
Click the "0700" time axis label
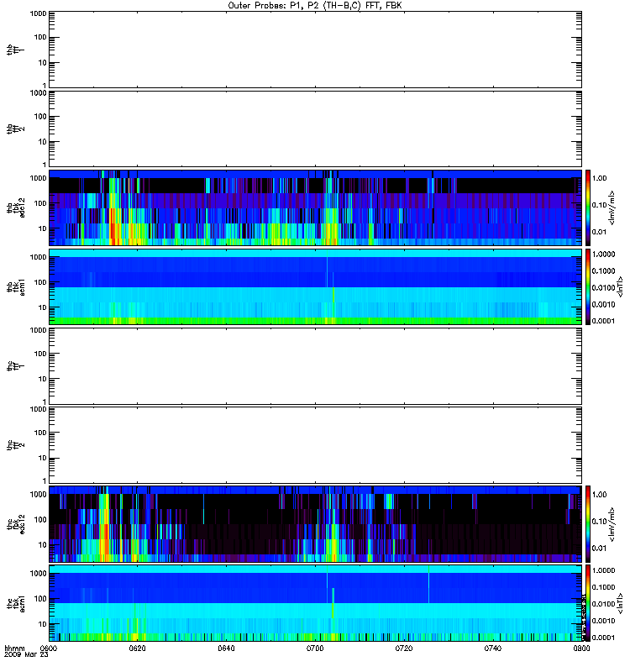point(315,648)
